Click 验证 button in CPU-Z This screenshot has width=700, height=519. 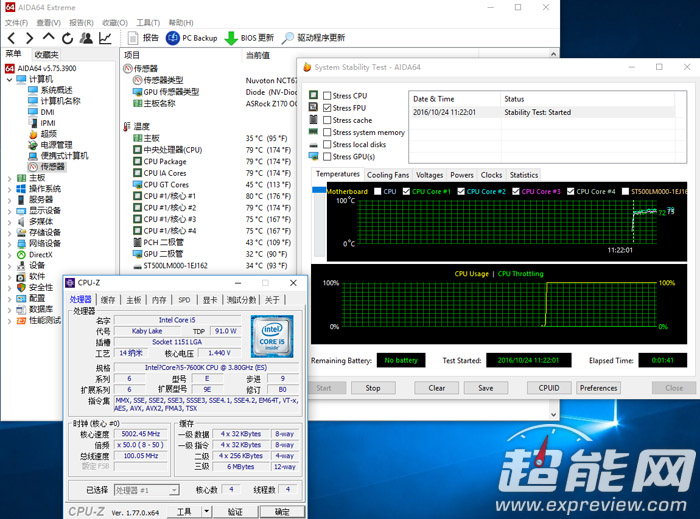point(235,512)
